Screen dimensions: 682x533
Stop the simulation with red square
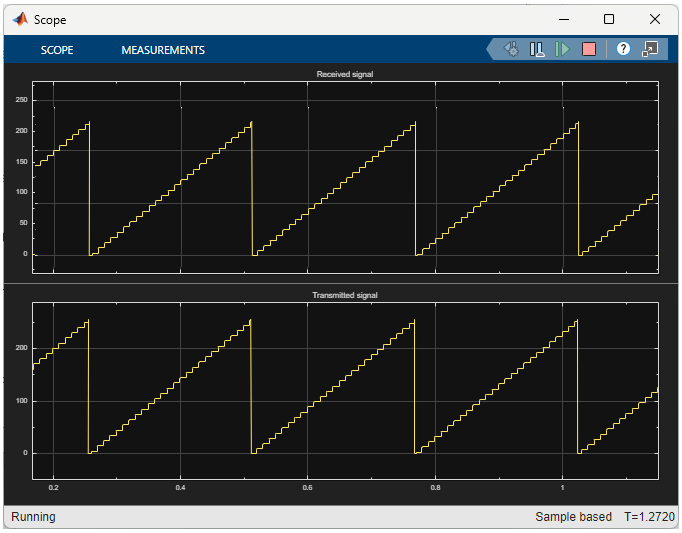pyautogui.click(x=589, y=49)
